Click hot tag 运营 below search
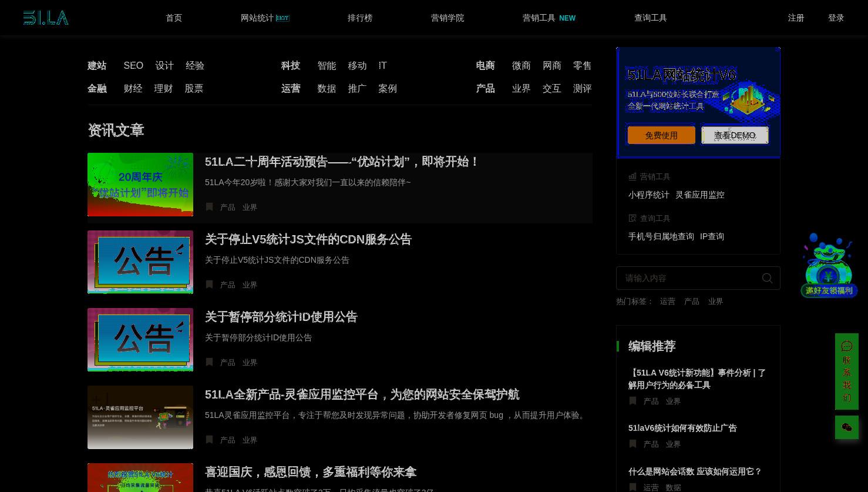Viewport: 868px width, 492px height. (668, 302)
